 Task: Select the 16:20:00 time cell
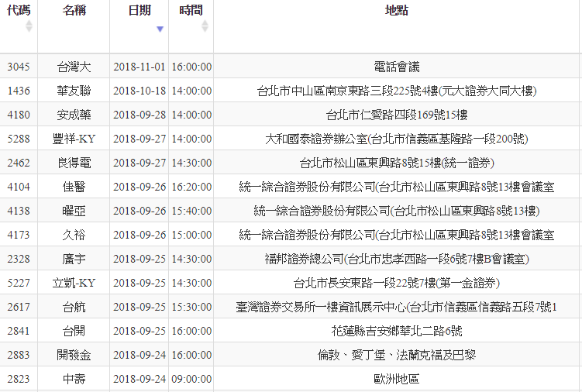point(191,187)
